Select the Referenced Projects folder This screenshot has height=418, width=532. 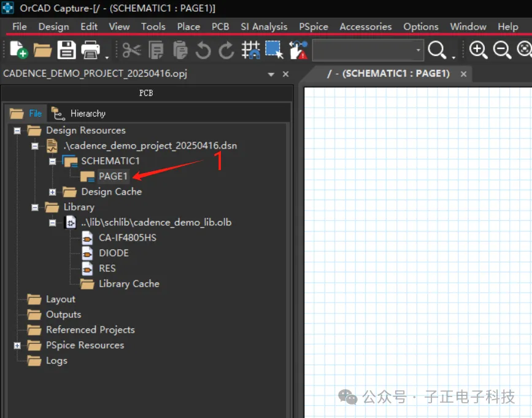pos(90,330)
